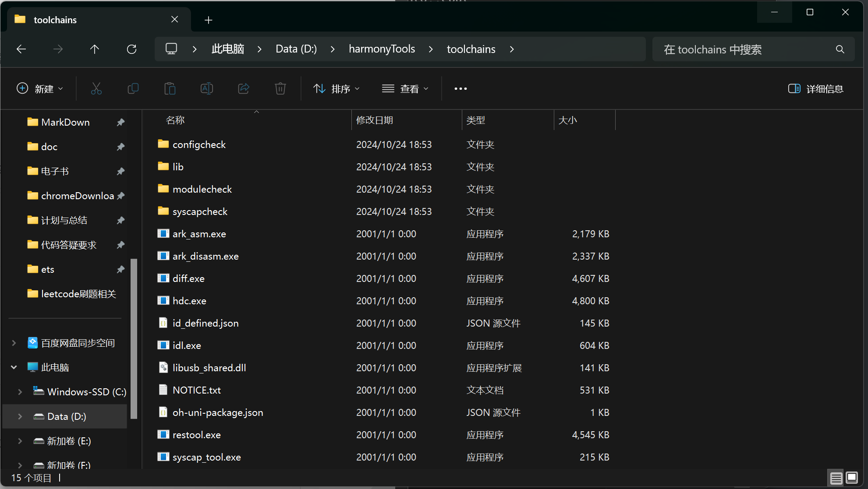The height and width of the screenshot is (489, 868).
Task: Select syscap_tool.exe file name
Action: pyautogui.click(x=207, y=457)
